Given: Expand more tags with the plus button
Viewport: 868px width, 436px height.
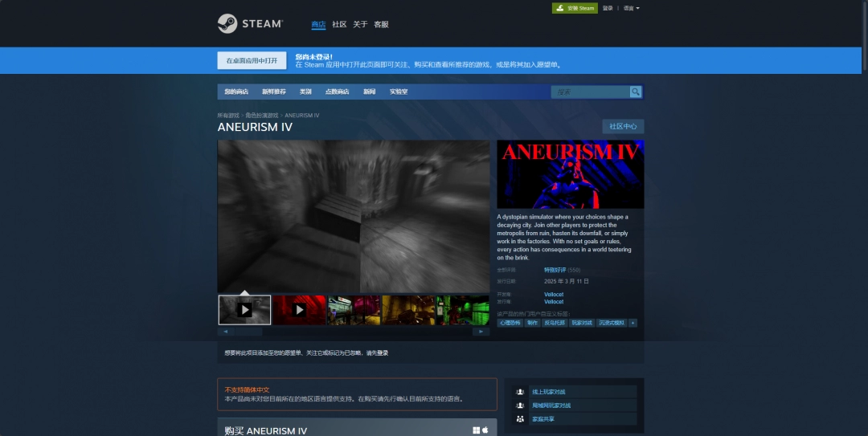Looking at the screenshot, I should [x=633, y=323].
